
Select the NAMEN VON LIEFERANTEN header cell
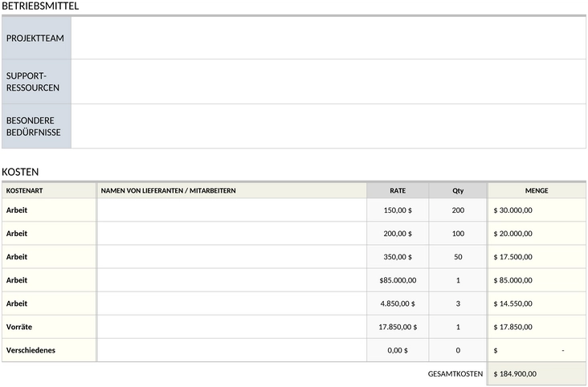pyautogui.click(x=231, y=191)
